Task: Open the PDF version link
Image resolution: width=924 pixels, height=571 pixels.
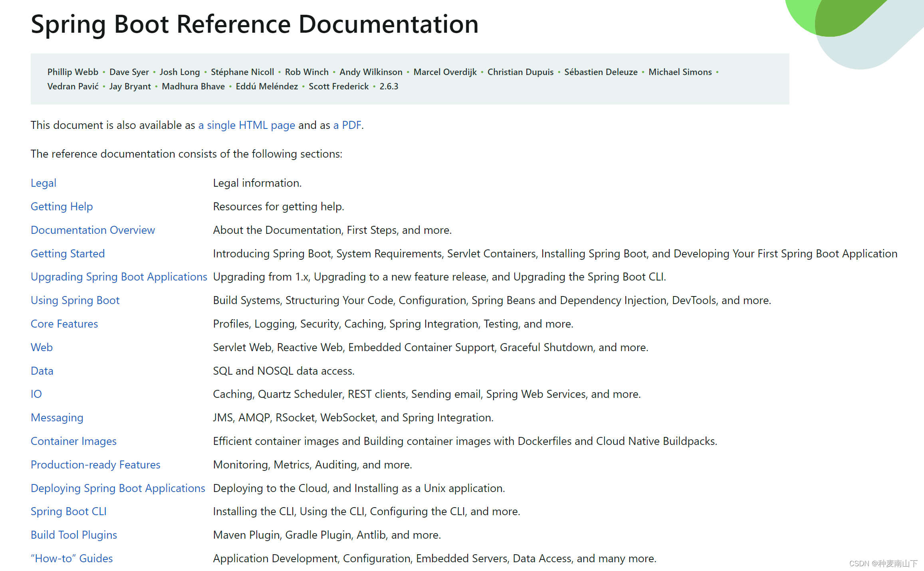Action: (347, 125)
